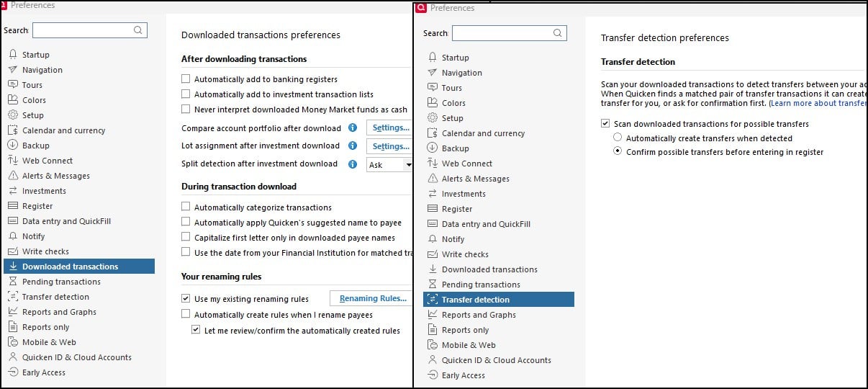Image resolution: width=868 pixels, height=389 pixels.
Task: Select Pending transactions in right window list
Action: [x=481, y=285]
